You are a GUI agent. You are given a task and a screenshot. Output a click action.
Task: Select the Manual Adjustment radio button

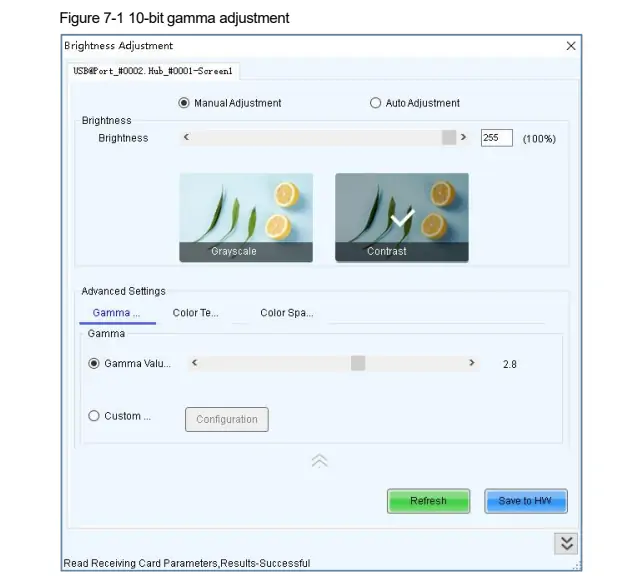184,103
